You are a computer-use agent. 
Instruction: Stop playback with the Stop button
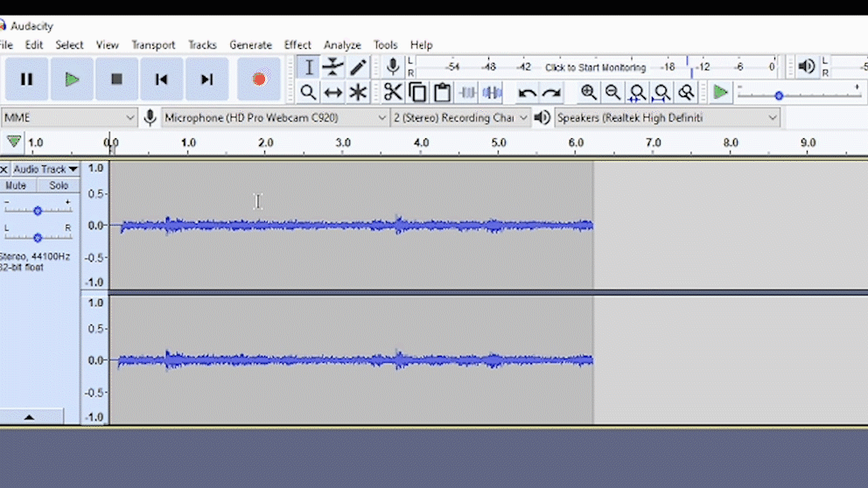click(x=116, y=79)
